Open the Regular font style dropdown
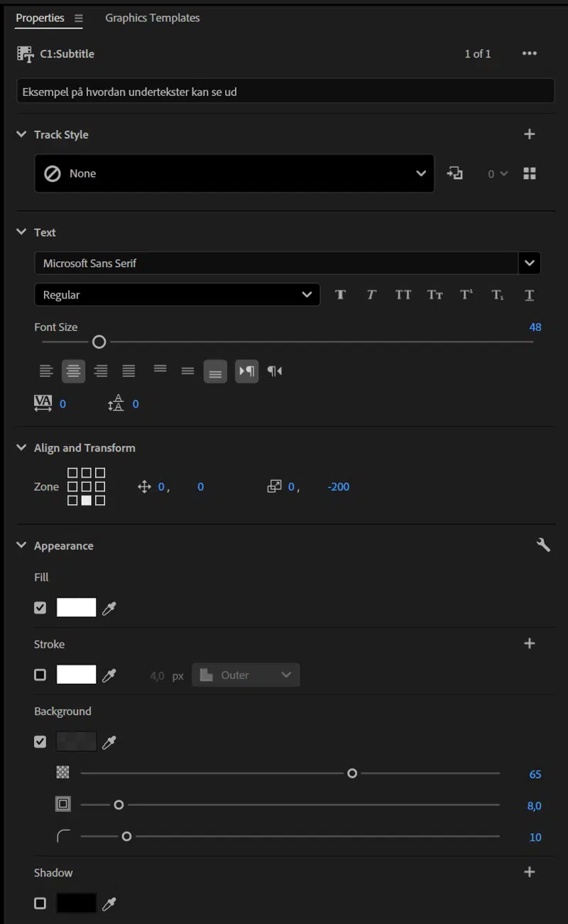568x924 pixels. [307, 294]
